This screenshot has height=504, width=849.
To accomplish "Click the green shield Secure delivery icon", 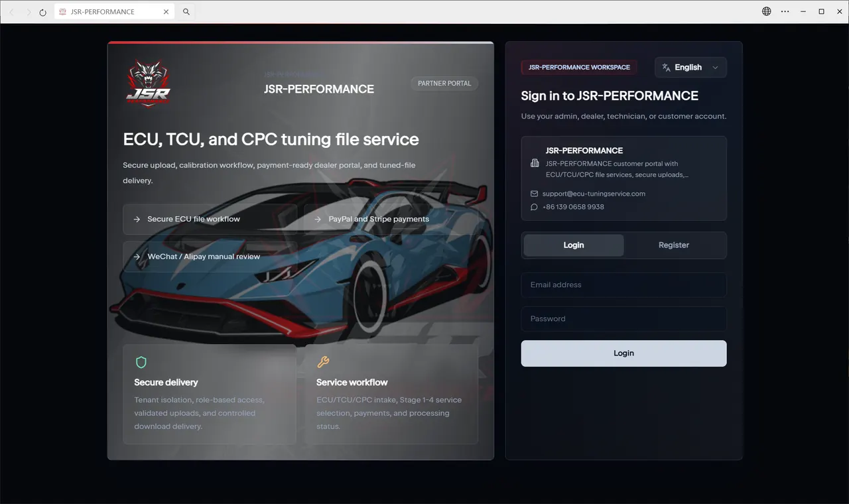I will click(x=141, y=362).
